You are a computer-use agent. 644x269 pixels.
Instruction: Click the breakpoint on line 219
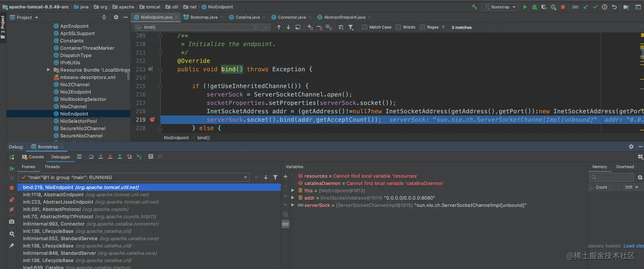pyautogui.click(x=152, y=120)
